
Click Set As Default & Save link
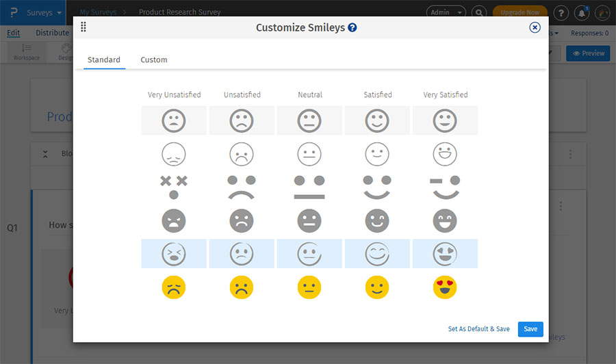[478, 329]
